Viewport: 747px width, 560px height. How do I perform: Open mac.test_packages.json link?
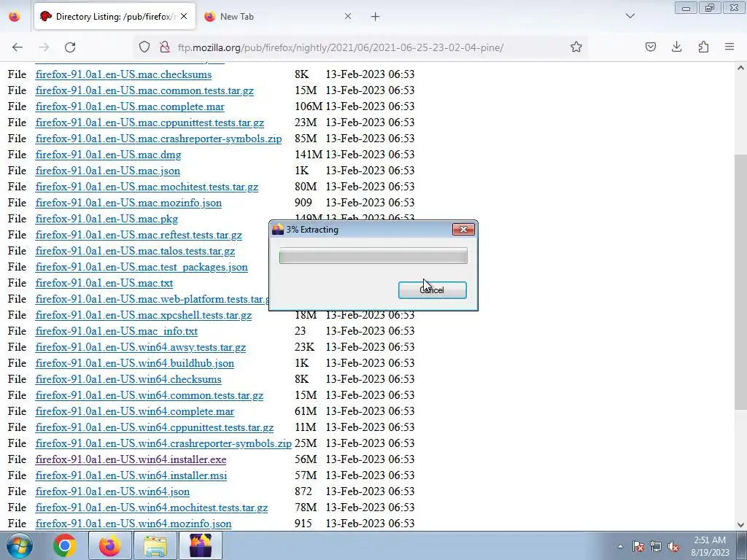(x=142, y=267)
